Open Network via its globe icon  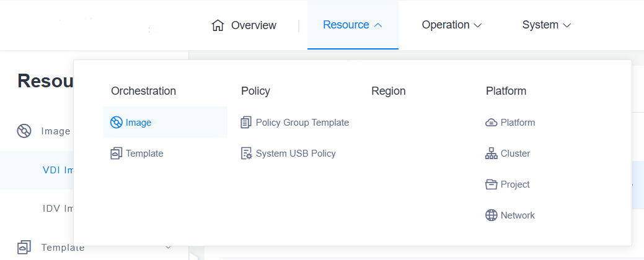point(491,215)
